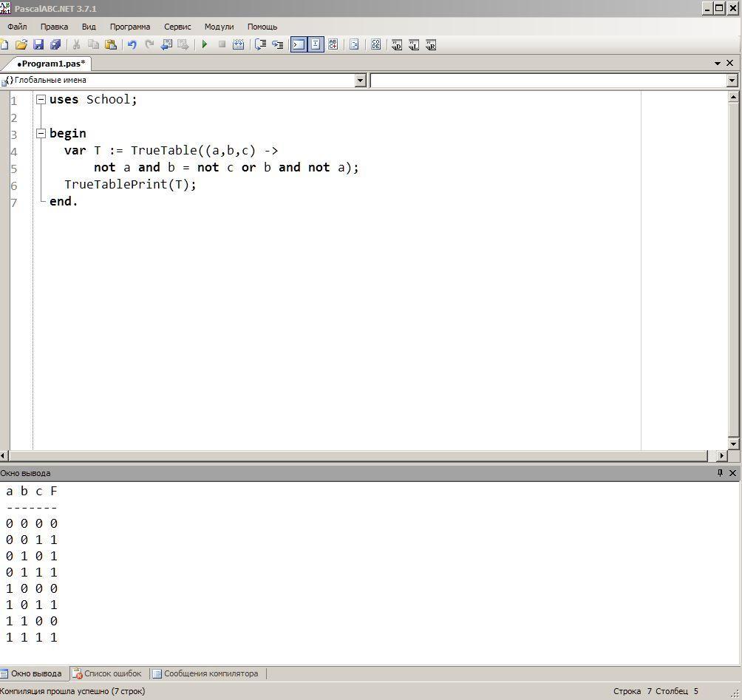
Task: Collapse the uses School code fold
Action: [x=41, y=99]
